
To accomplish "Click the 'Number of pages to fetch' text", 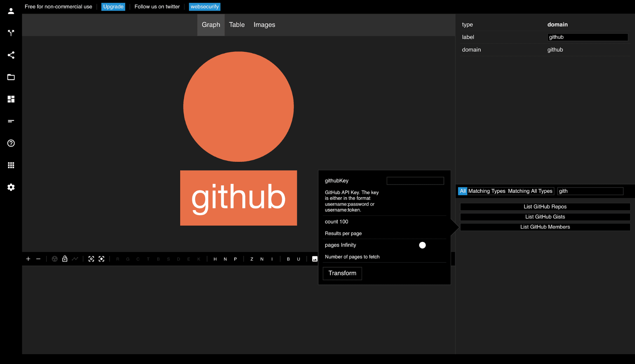I will click(352, 257).
